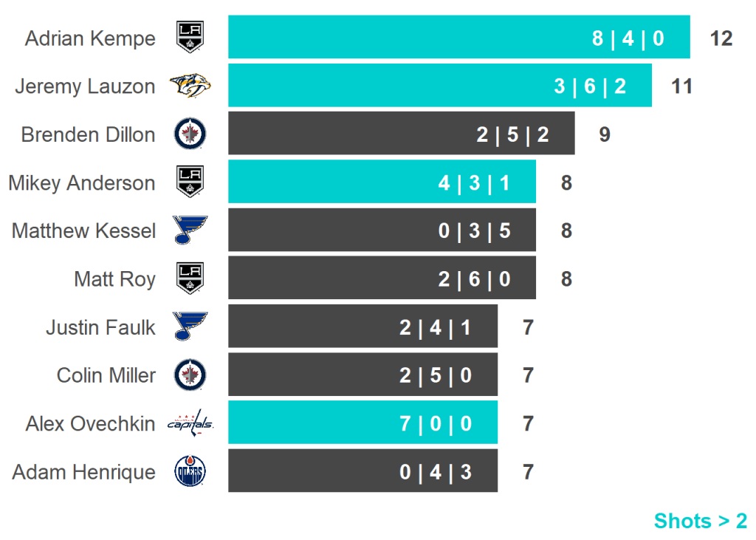
Task: Click the Jets logo next to Colin Miller
Action: click(190, 375)
